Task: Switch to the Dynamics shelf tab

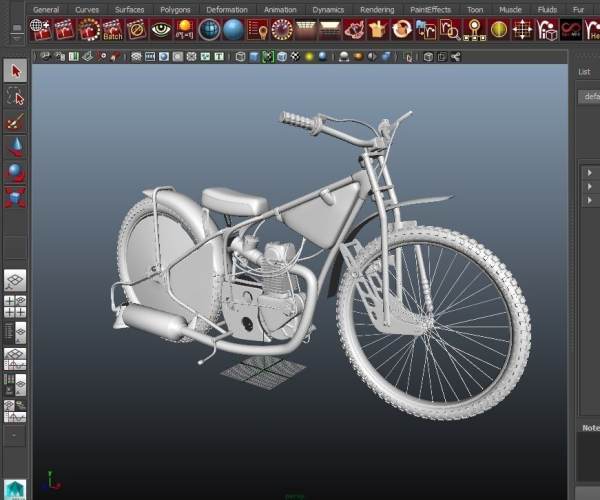Action: coord(328,10)
